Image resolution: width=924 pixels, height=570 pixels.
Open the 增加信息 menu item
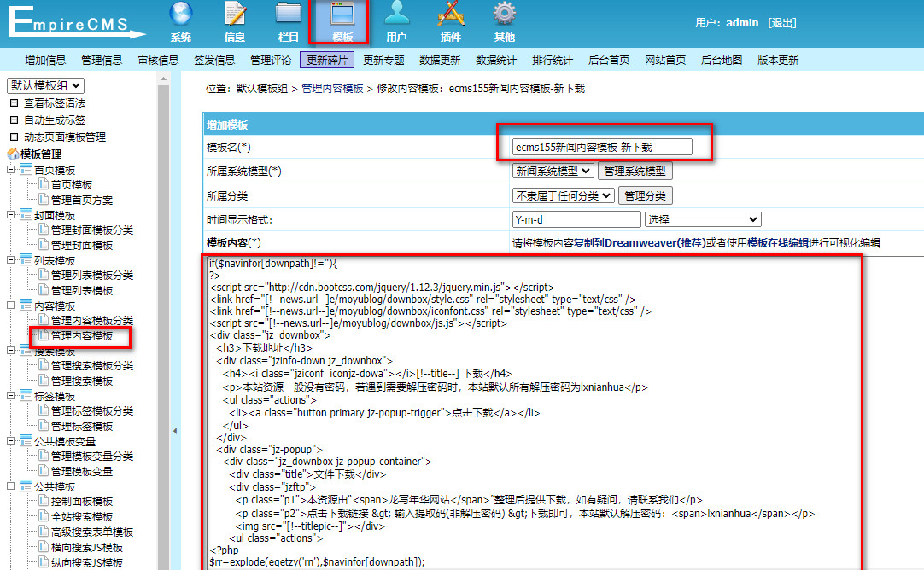(x=45, y=60)
